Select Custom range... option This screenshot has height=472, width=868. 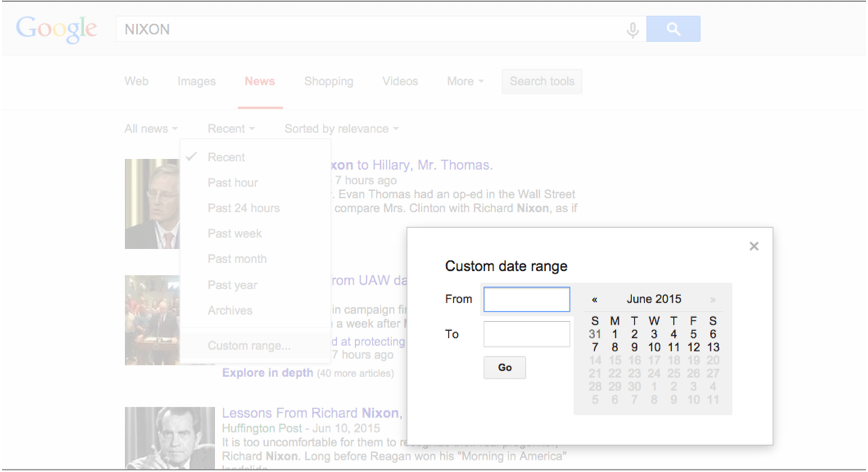coord(249,346)
